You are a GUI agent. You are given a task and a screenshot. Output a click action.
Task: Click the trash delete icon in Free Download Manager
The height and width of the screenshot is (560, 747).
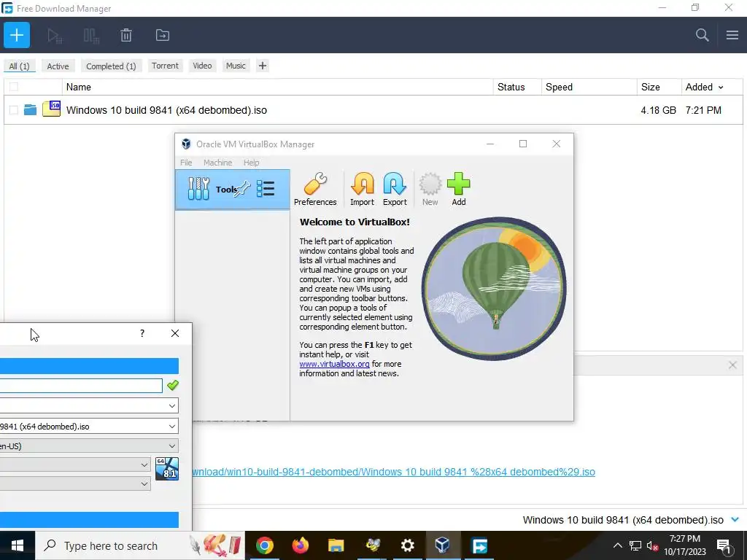click(x=126, y=35)
